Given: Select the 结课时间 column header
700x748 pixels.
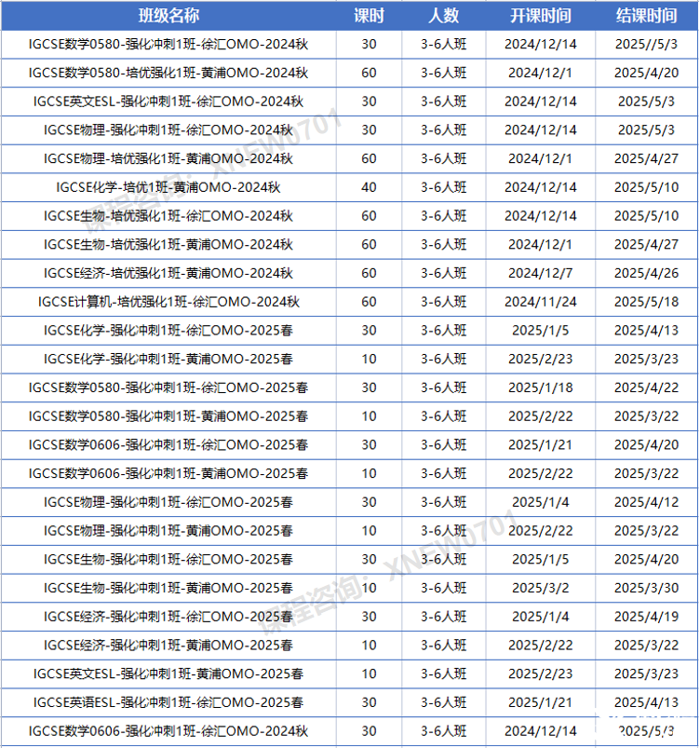Looking at the screenshot, I should (x=647, y=16).
